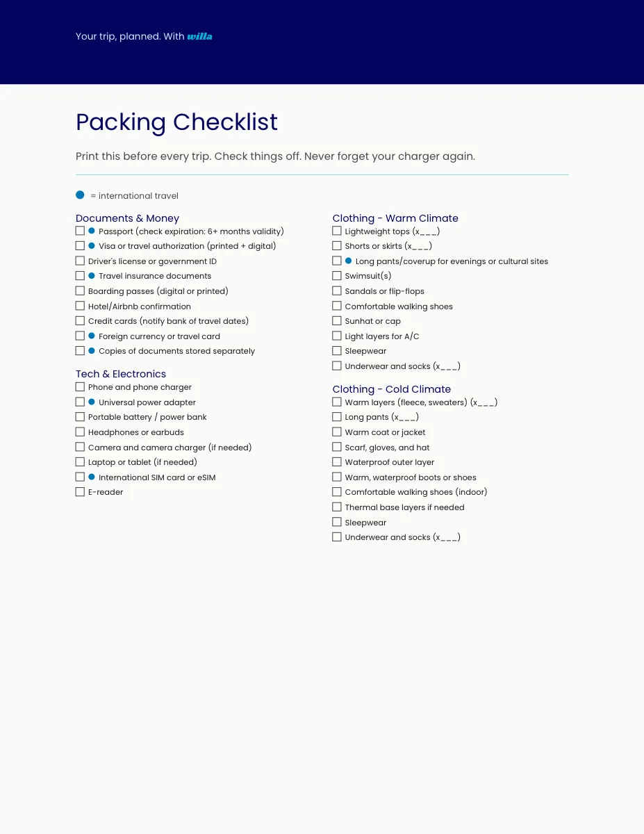Tick the Portable battery / power bank box

tap(80, 416)
